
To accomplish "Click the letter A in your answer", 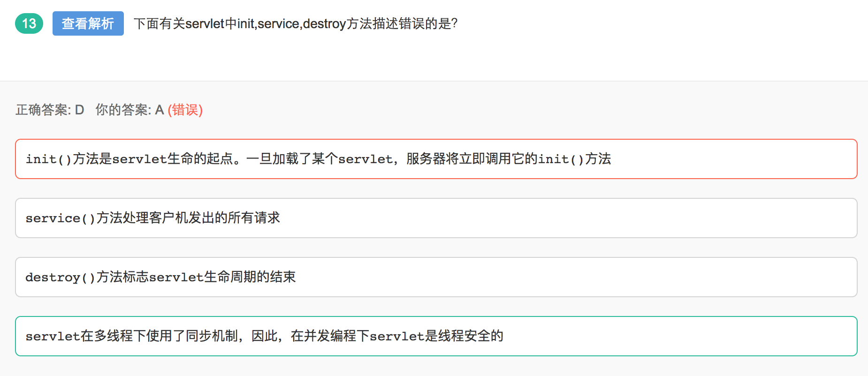I will pos(160,110).
